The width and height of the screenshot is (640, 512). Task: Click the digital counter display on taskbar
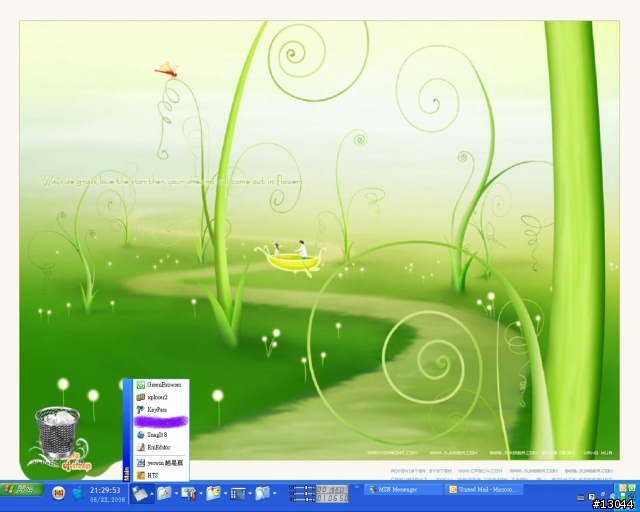332,494
